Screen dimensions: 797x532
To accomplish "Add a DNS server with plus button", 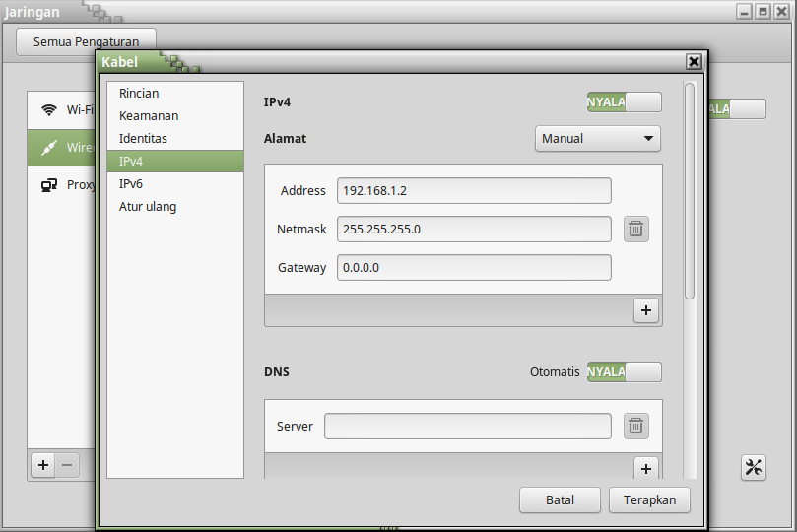I will click(x=646, y=468).
